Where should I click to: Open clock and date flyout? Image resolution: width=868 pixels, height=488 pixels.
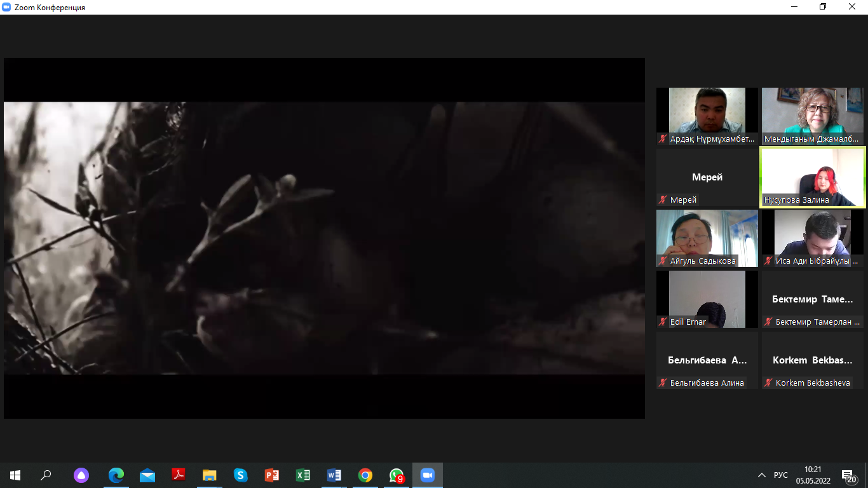[x=813, y=475]
